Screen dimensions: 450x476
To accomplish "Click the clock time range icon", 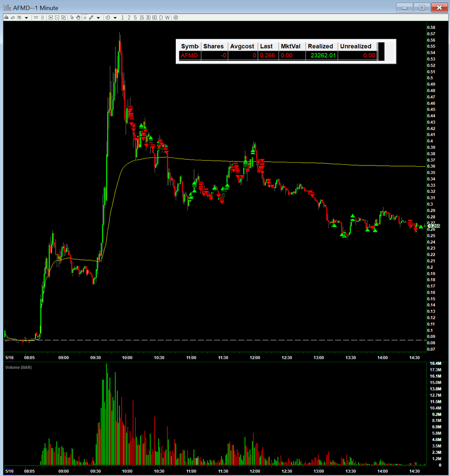I will pos(108,17).
